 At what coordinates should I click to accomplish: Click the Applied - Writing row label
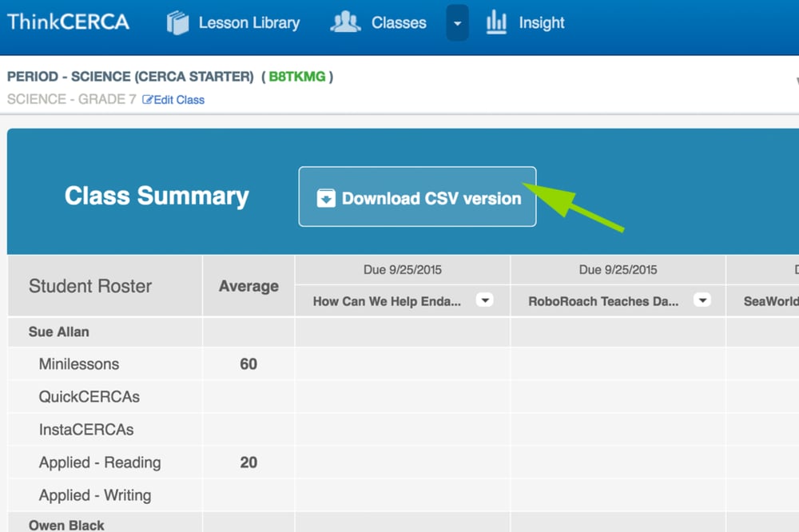(95, 495)
